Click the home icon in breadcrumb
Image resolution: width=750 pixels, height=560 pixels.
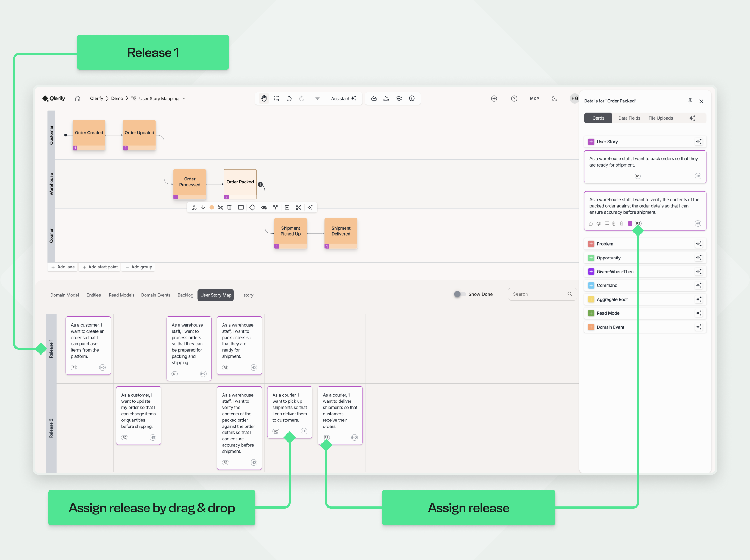78,99
